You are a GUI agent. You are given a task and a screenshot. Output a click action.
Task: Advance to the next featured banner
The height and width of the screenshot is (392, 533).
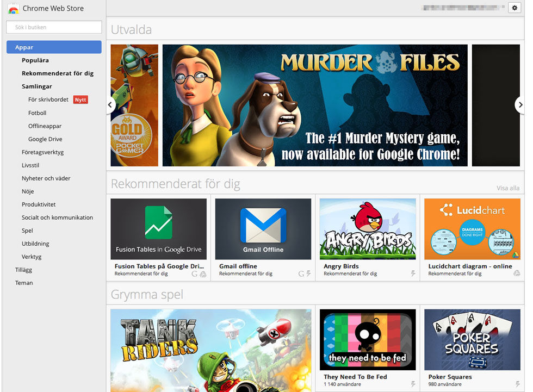click(x=520, y=104)
